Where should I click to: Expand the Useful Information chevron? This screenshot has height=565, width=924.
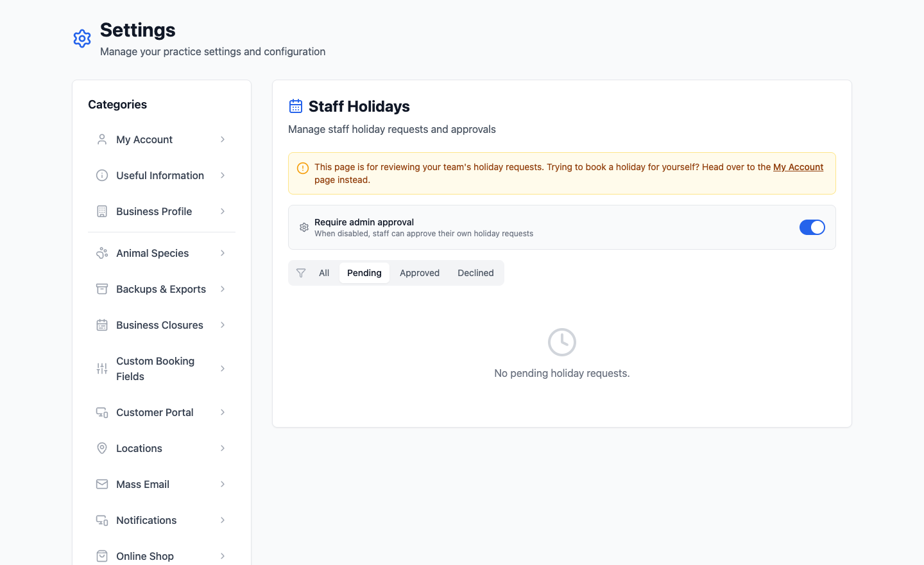223,175
